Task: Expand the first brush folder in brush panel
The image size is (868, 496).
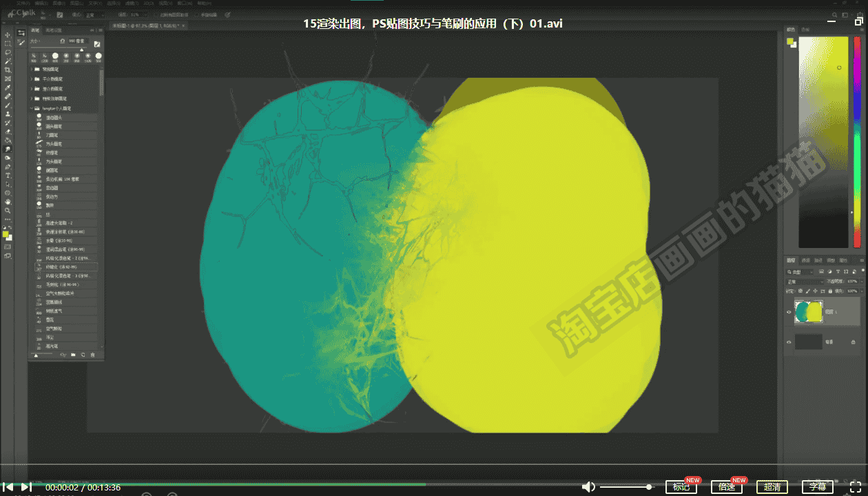Action: click(x=32, y=70)
